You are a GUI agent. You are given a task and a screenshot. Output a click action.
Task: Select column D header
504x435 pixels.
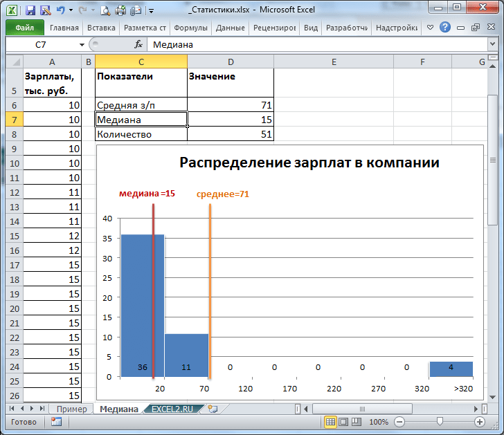tap(231, 62)
